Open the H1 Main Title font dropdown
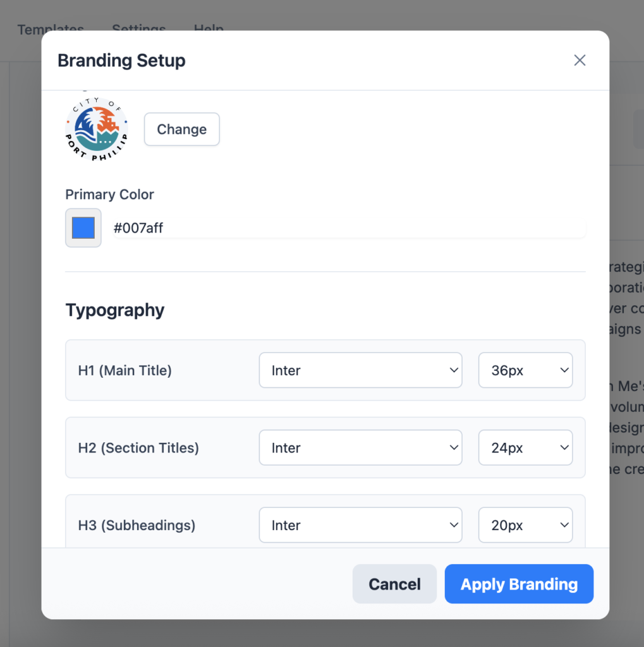 tap(360, 370)
